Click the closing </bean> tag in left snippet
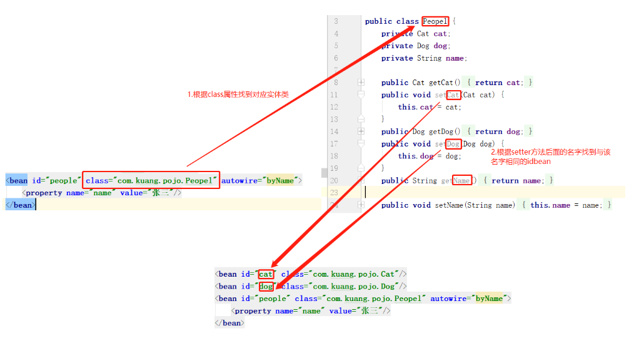 (x=20, y=205)
